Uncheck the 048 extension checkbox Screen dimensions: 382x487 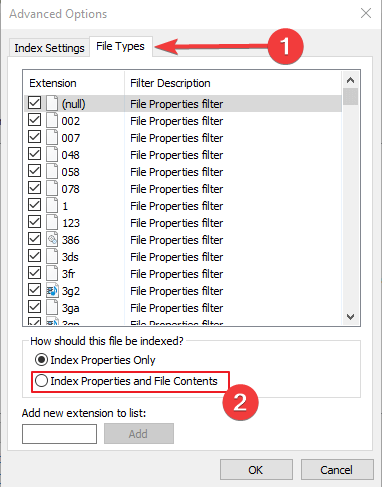tap(34, 154)
